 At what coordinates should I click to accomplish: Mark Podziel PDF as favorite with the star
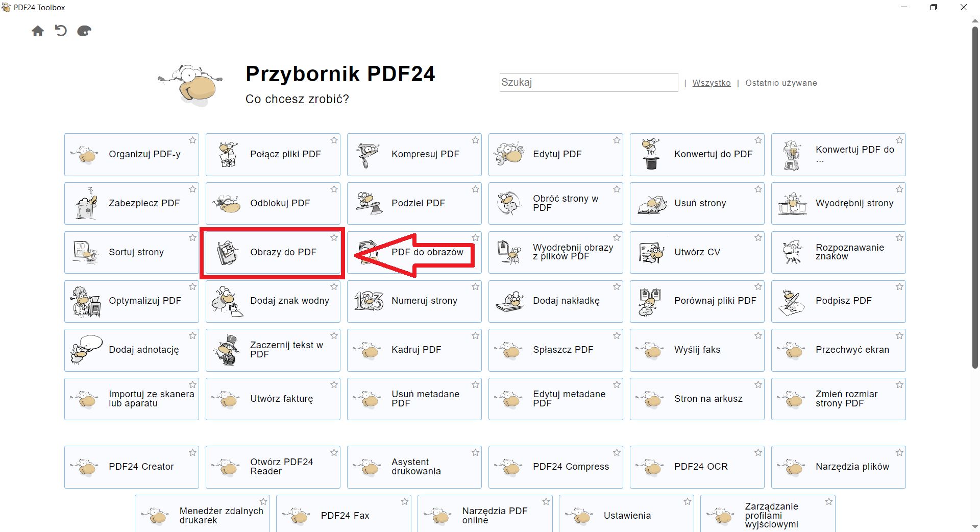click(x=475, y=189)
